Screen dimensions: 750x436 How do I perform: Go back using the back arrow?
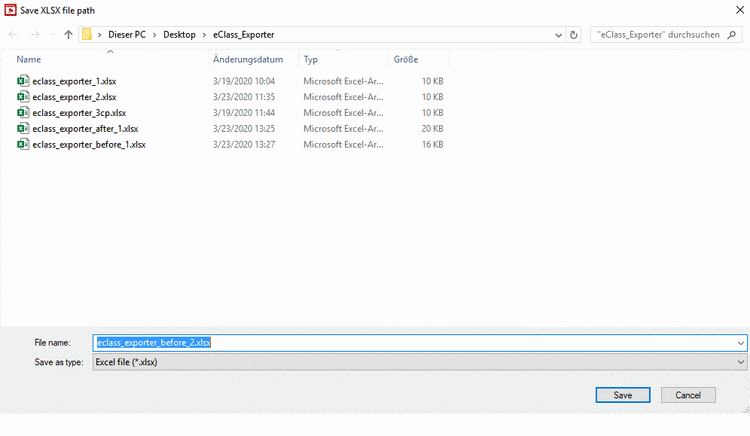[13, 34]
